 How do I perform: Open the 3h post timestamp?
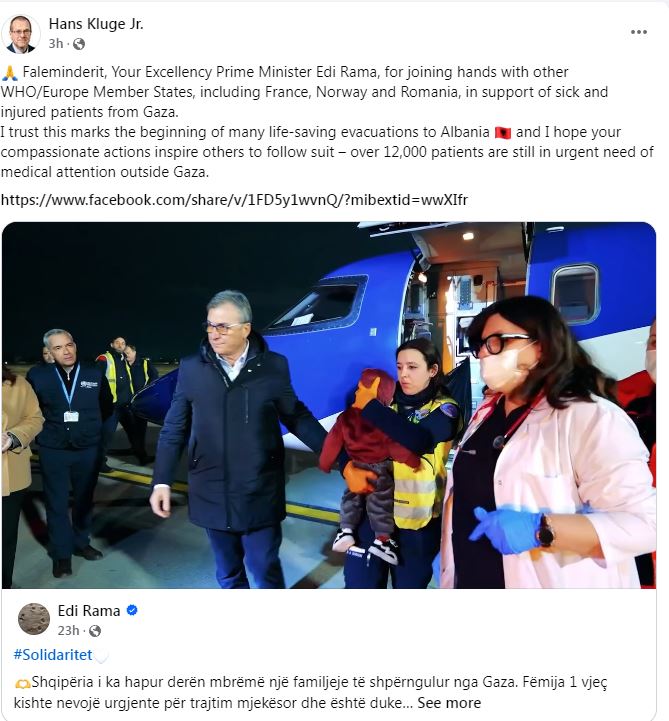(56, 44)
